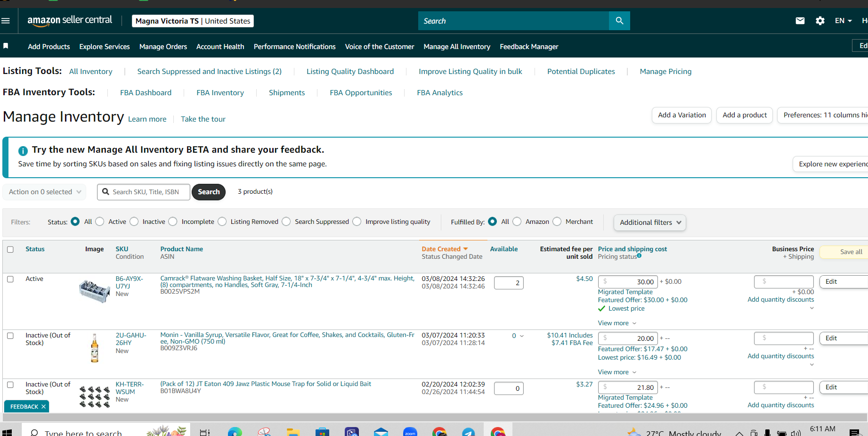Open the Camrack flatware basket product image

point(94,290)
